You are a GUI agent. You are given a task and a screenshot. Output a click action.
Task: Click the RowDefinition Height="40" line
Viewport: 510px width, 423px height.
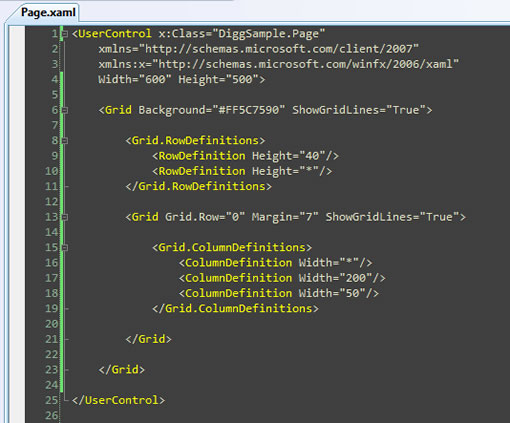pyautogui.click(x=245, y=156)
